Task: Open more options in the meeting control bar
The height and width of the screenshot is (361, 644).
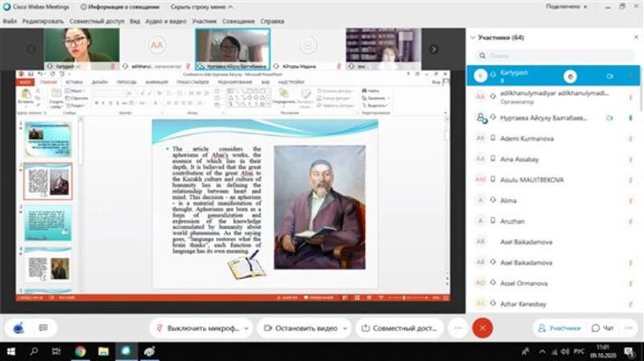Action: 457,328
